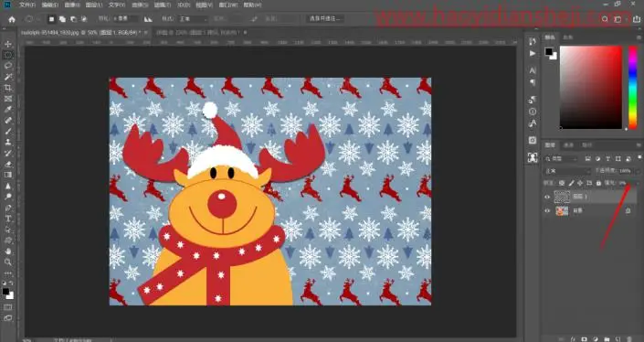The image size is (644, 342).
Task: Select the Horizontal Type tool
Action: [8, 219]
